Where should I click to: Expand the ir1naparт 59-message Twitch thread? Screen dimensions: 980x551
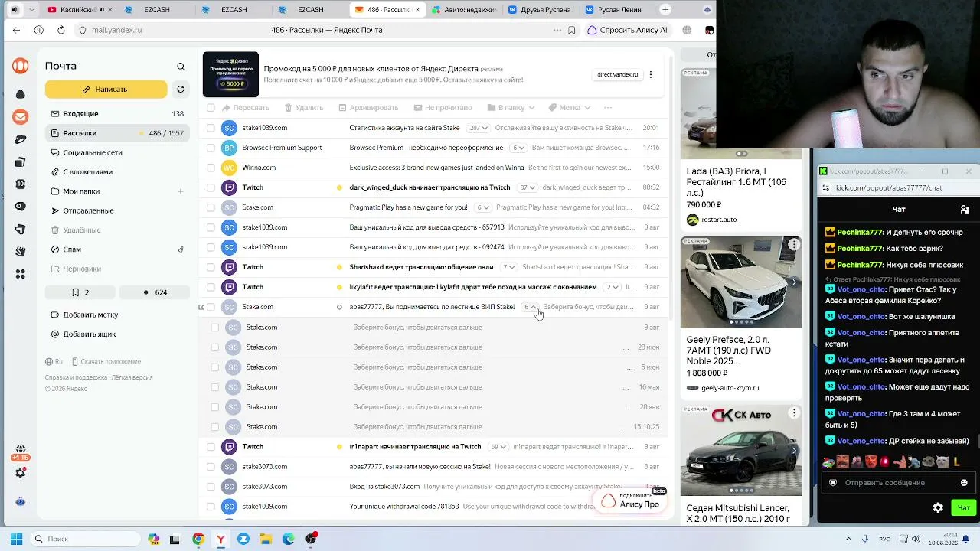(x=499, y=447)
